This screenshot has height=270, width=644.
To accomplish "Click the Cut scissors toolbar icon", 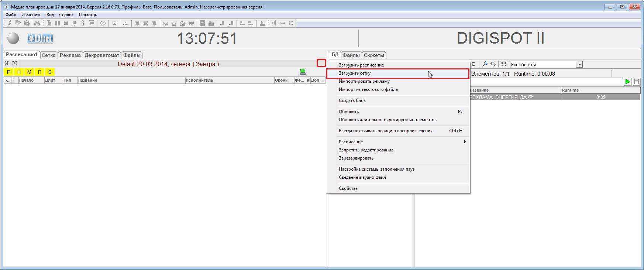I will [10, 23].
